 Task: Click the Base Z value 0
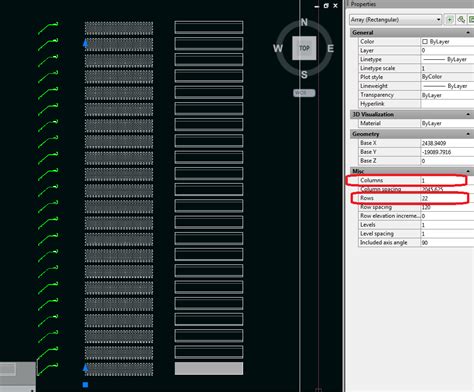447,161
